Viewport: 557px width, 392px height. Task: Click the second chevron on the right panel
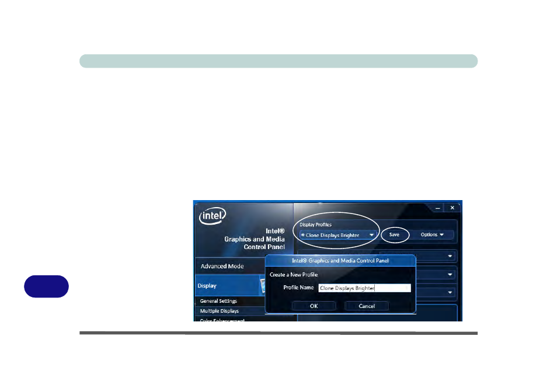[x=450, y=274]
